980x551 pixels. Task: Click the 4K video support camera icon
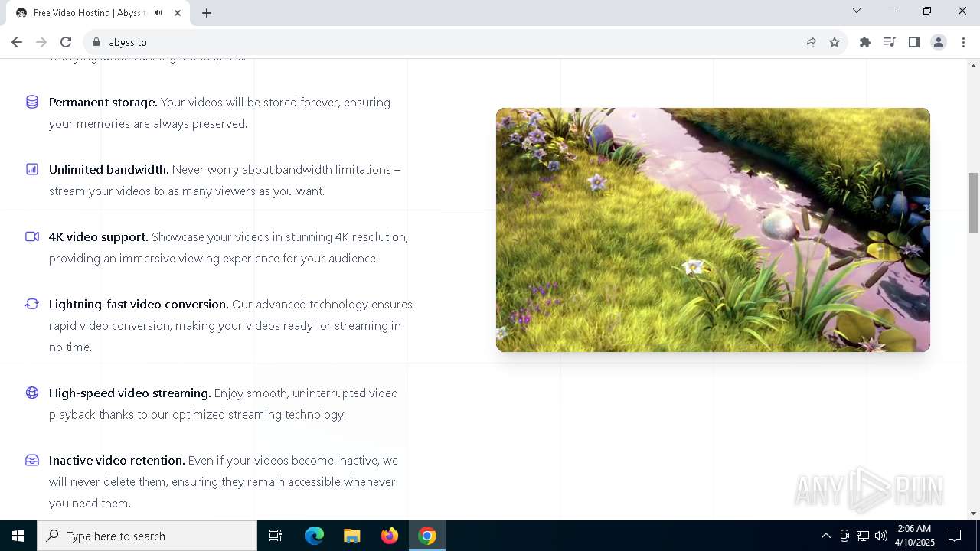point(32,236)
